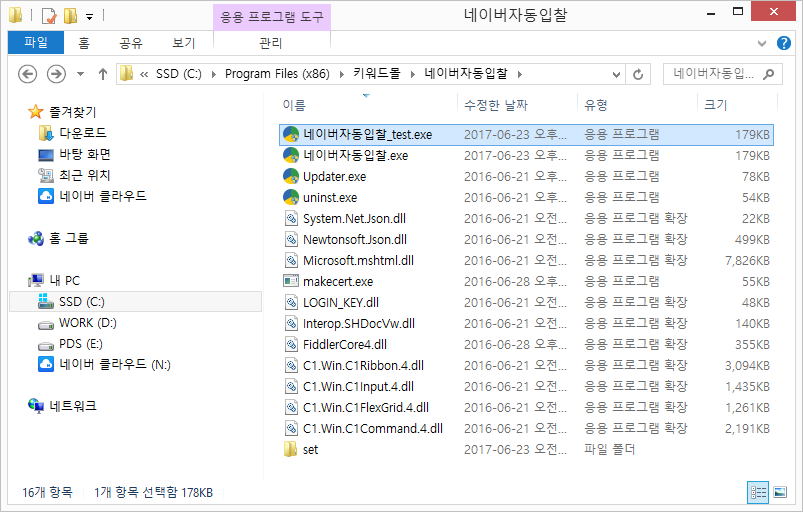The width and height of the screenshot is (803, 512).
Task: Select C1.Win.C1Command.4.dll file name
Action: coord(373,429)
